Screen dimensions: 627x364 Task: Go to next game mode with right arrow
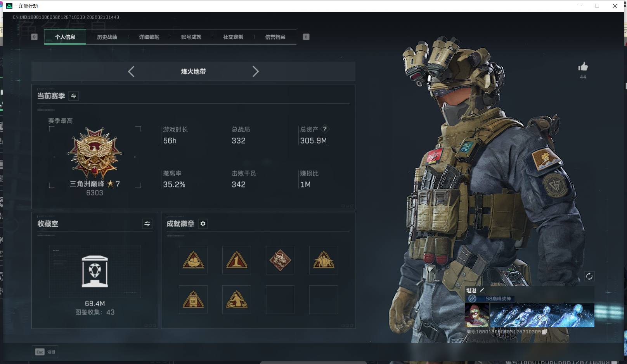coord(255,71)
